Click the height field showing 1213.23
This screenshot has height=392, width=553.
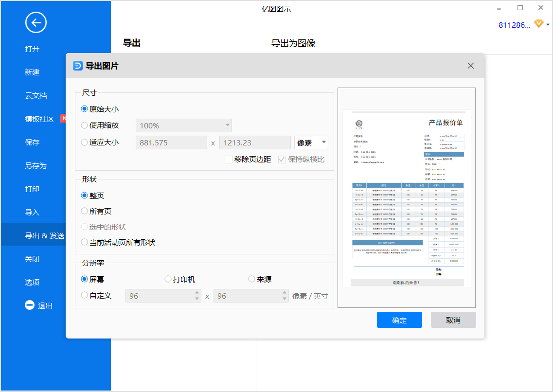pyautogui.click(x=255, y=143)
